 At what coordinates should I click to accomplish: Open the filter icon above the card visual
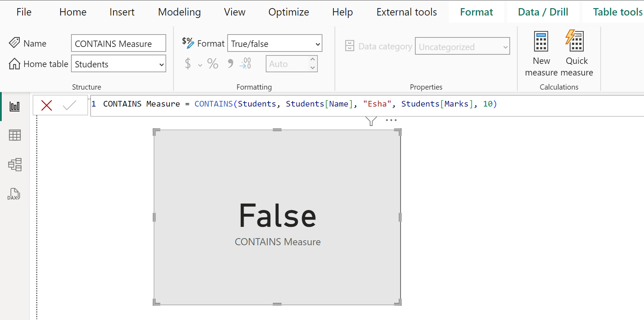coord(371,121)
